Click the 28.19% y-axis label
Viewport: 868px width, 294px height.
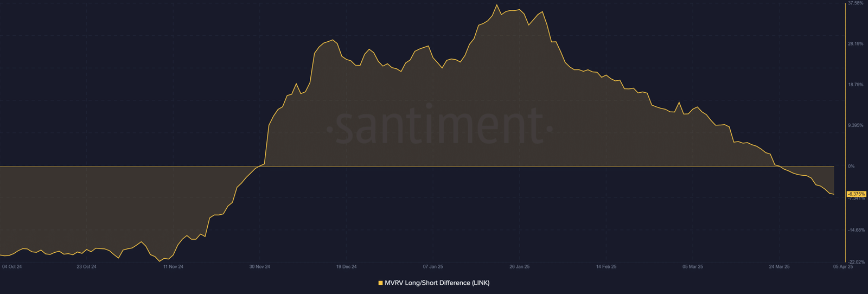(x=855, y=44)
